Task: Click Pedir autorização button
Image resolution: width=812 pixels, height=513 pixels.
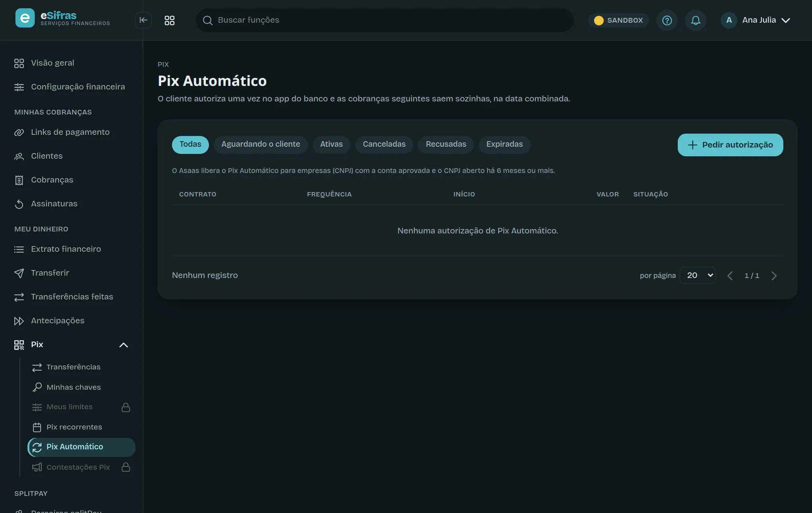Action: click(x=730, y=145)
